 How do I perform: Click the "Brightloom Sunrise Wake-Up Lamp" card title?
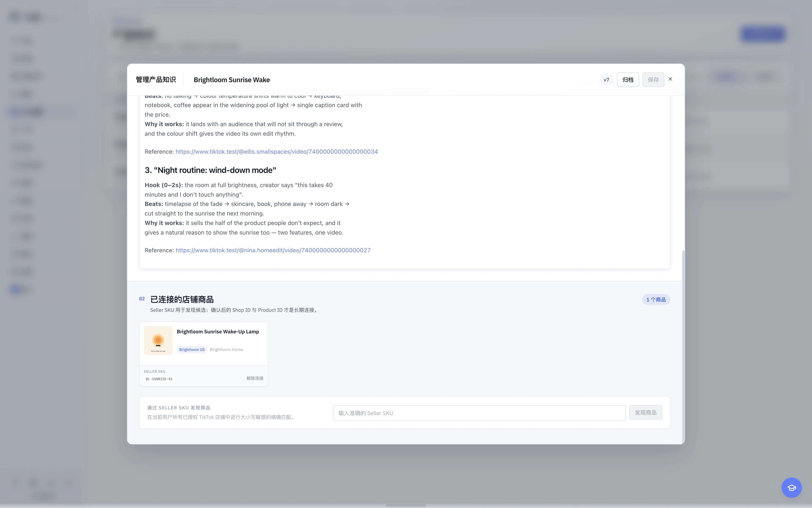[x=218, y=332]
